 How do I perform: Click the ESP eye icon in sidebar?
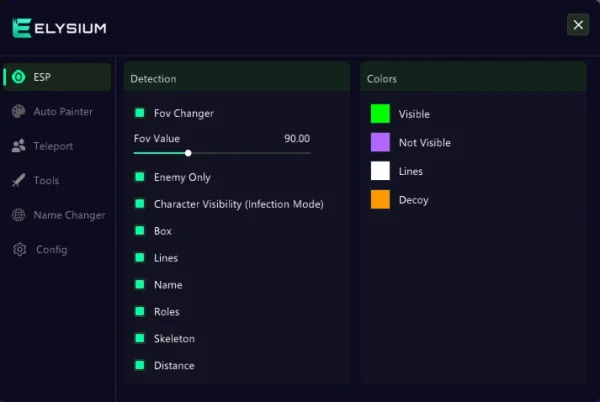click(x=18, y=77)
